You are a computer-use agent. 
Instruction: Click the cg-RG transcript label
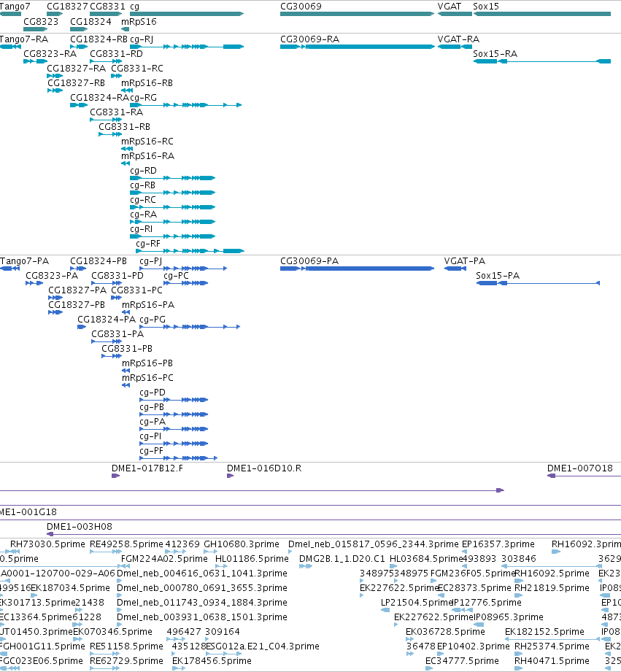tap(144, 98)
